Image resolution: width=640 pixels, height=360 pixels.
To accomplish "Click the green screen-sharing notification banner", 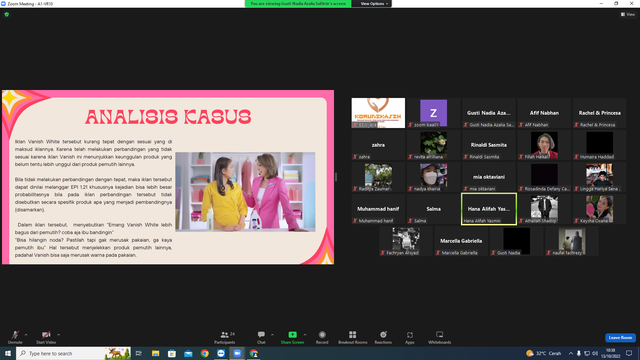I will pos(298,4).
